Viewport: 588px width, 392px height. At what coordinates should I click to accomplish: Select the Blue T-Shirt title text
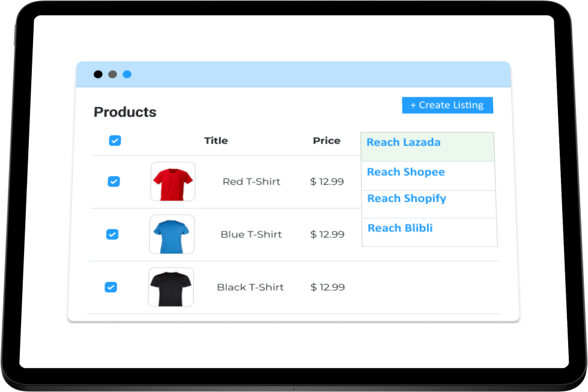(251, 234)
